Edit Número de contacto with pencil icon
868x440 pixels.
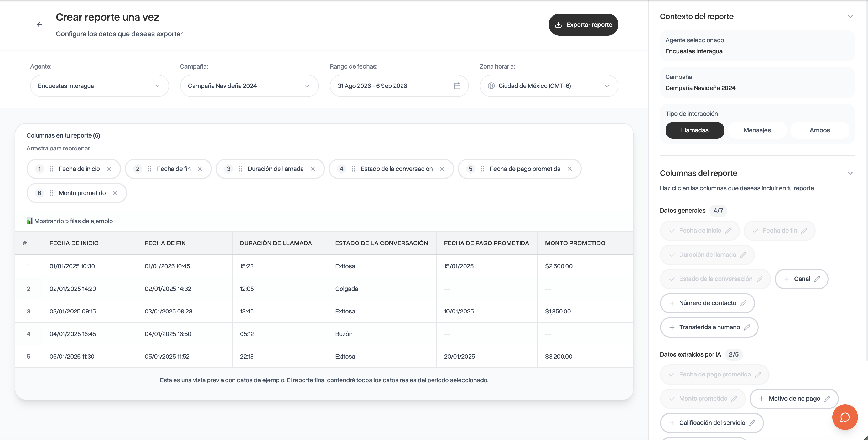click(743, 303)
